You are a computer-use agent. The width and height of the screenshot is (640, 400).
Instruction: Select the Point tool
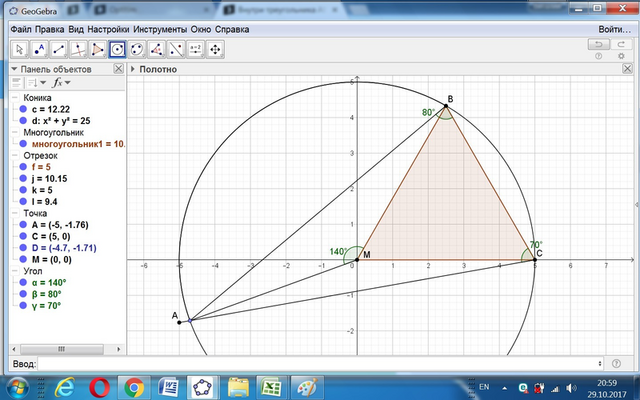39,49
